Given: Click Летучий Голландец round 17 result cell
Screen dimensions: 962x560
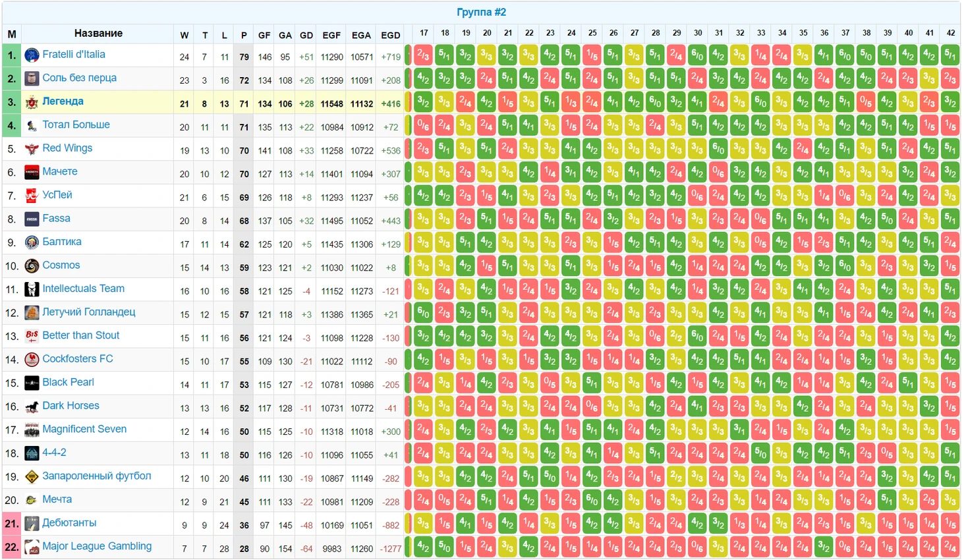Looking at the screenshot, I should tap(424, 313).
